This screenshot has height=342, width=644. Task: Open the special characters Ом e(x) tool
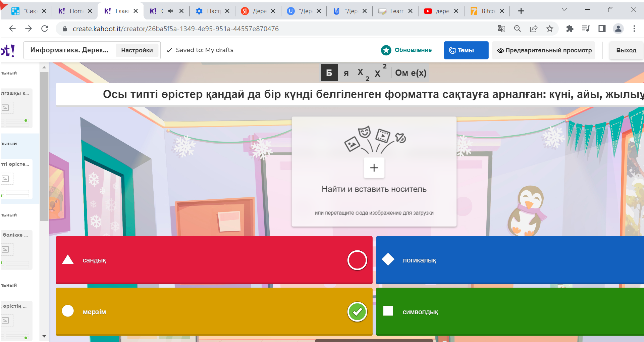click(411, 73)
